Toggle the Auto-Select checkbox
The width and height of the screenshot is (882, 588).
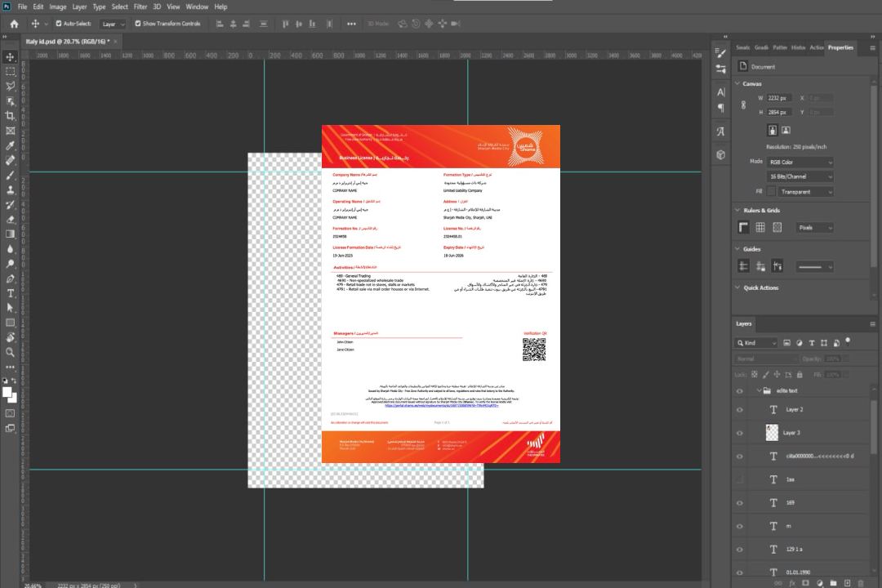click(x=58, y=24)
